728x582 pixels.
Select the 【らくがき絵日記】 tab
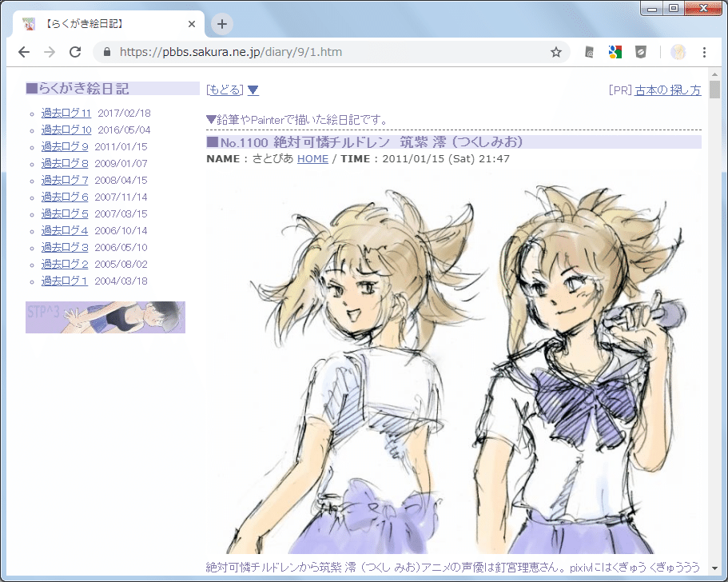pos(109,24)
